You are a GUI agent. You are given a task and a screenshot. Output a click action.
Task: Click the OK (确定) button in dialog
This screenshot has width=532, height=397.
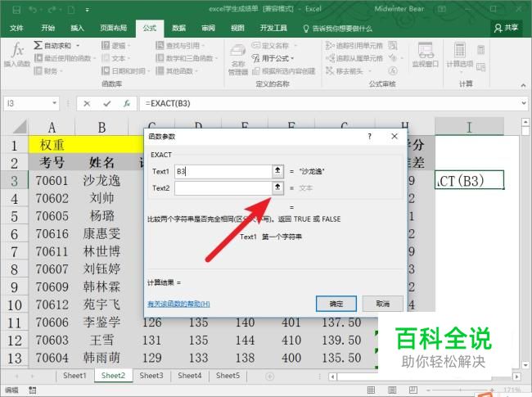coord(336,303)
